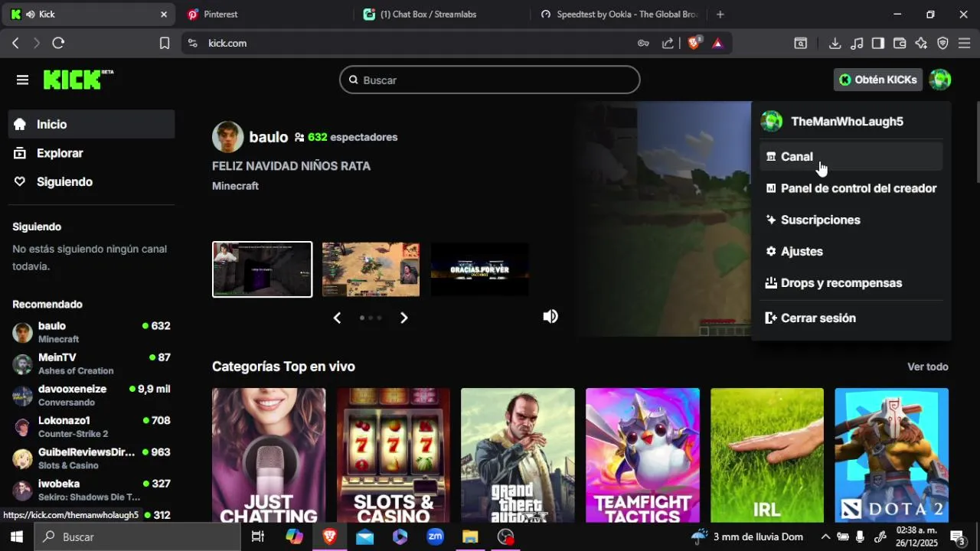Open baulo's channel from the featured title

[x=269, y=137]
